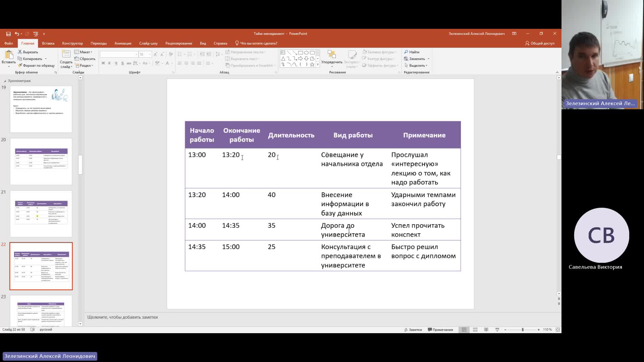Click Найти find button
The image size is (644, 362).
pos(412,52)
